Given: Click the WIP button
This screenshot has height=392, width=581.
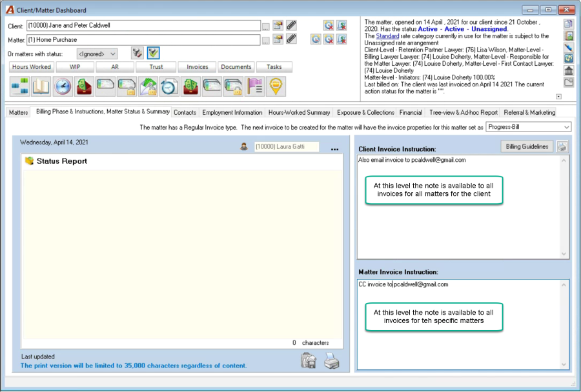Looking at the screenshot, I should (75, 67).
